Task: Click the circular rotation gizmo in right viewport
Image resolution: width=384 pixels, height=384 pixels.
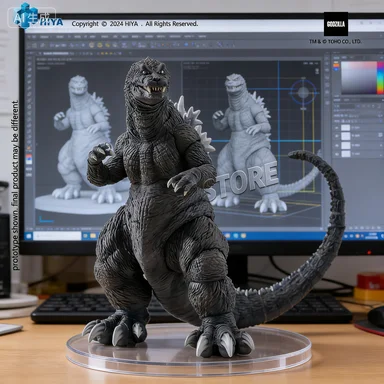Action: click(x=303, y=92)
